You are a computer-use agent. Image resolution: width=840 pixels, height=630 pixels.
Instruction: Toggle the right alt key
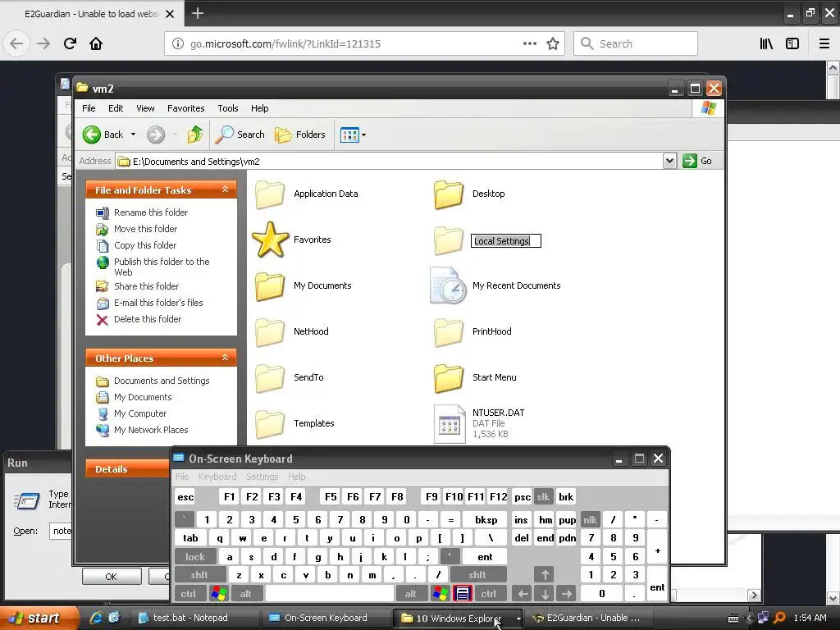coord(410,594)
